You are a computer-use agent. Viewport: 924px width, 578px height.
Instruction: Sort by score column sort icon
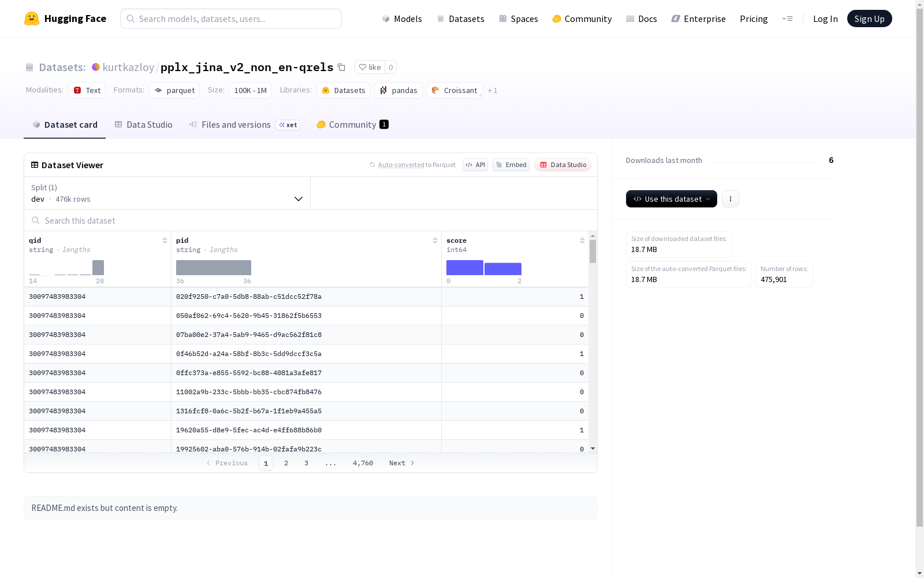coord(582,240)
